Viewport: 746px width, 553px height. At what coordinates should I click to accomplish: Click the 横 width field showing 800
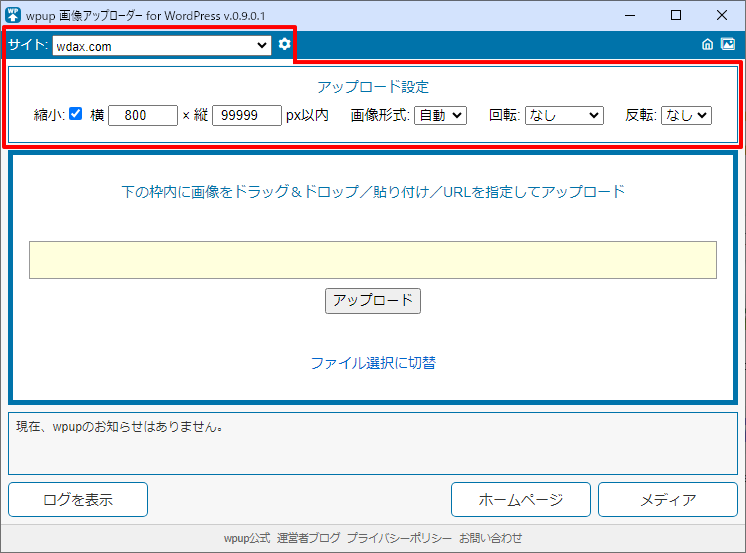[x=143, y=115]
